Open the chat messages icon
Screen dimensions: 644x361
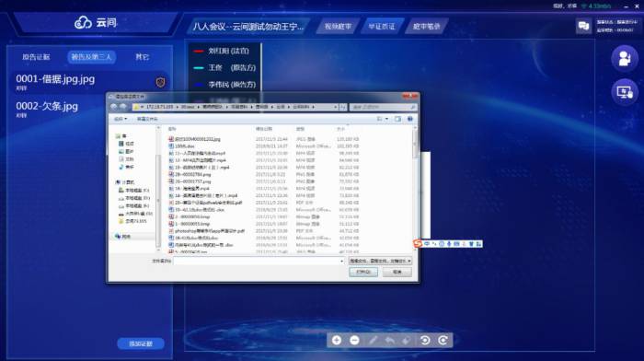(x=583, y=27)
